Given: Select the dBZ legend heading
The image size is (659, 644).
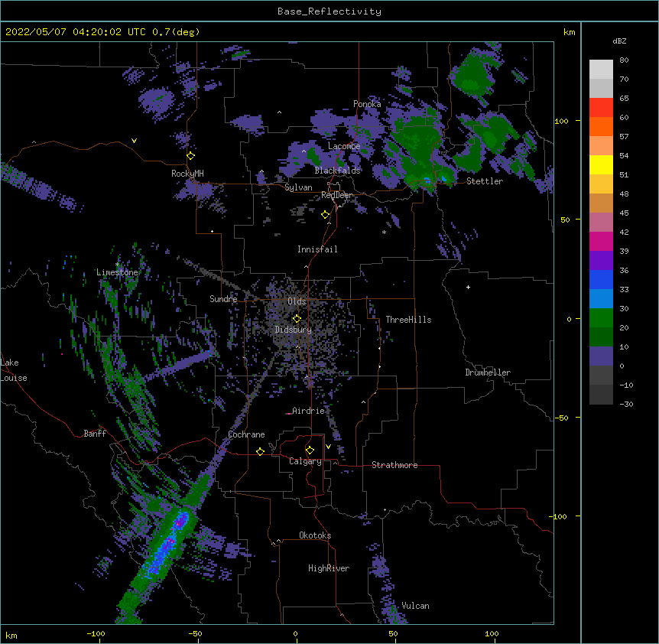Looking at the screenshot, I should click(x=619, y=41).
